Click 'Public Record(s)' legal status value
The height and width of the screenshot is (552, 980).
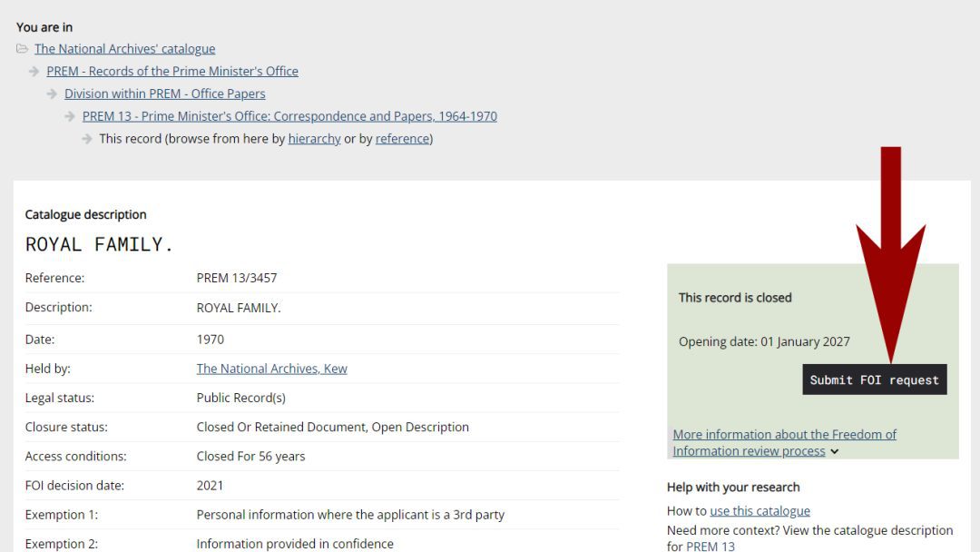point(240,398)
